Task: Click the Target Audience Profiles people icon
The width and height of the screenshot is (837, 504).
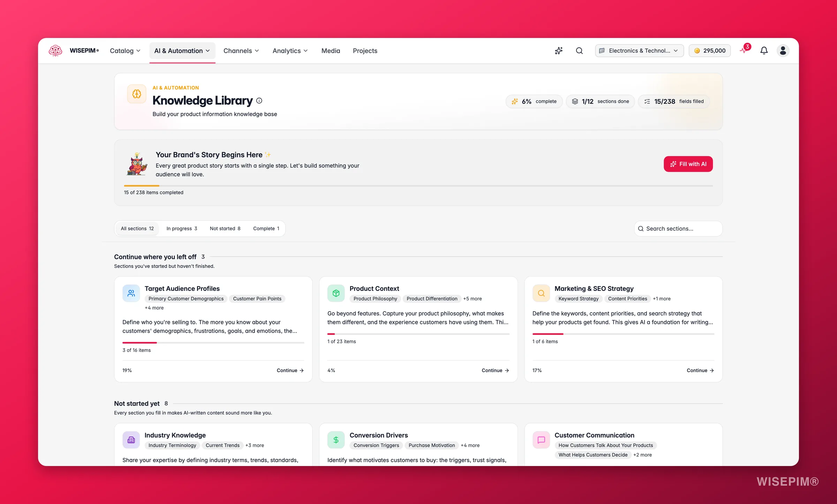Action: pos(131,293)
